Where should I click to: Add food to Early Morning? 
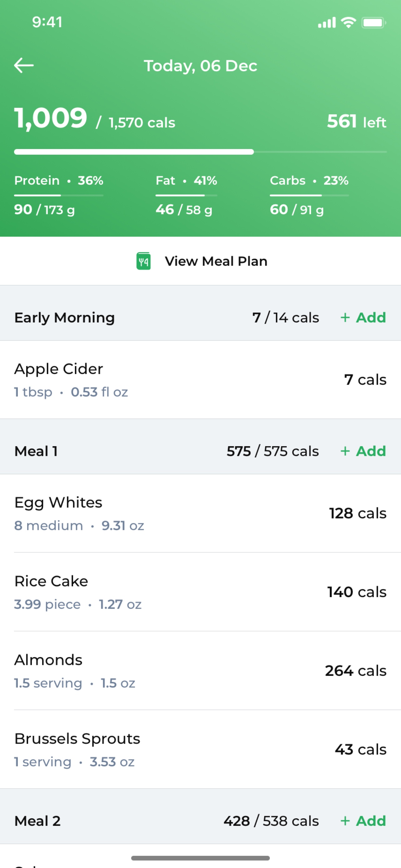[363, 317]
